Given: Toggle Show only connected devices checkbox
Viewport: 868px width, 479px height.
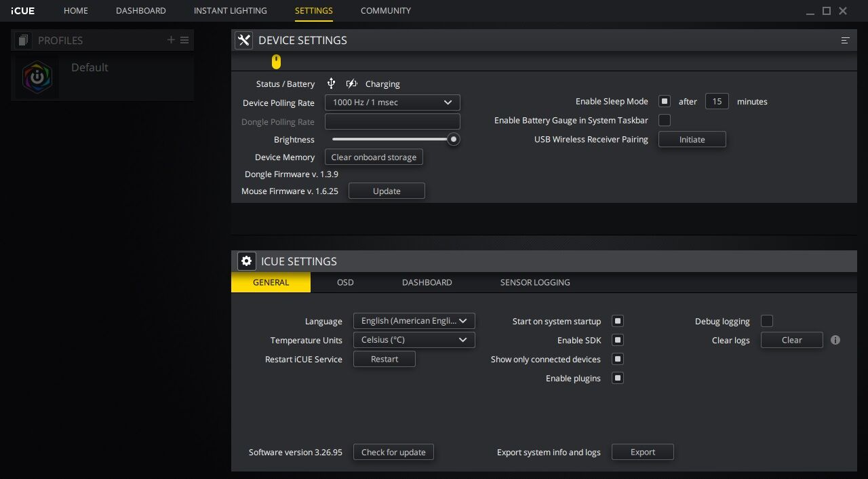Looking at the screenshot, I should click(x=618, y=359).
